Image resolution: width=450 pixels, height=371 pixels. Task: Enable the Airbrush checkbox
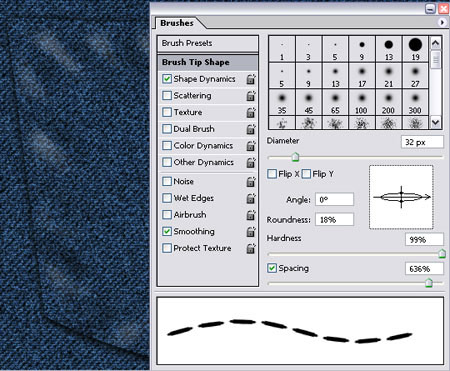pyautogui.click(x=167, y=215)
